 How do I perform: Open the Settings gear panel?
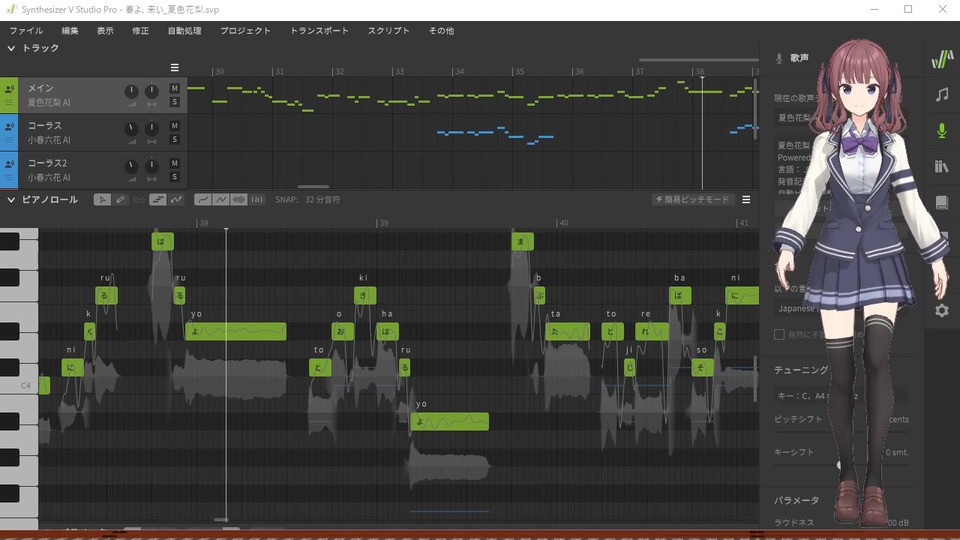point(942,310)
